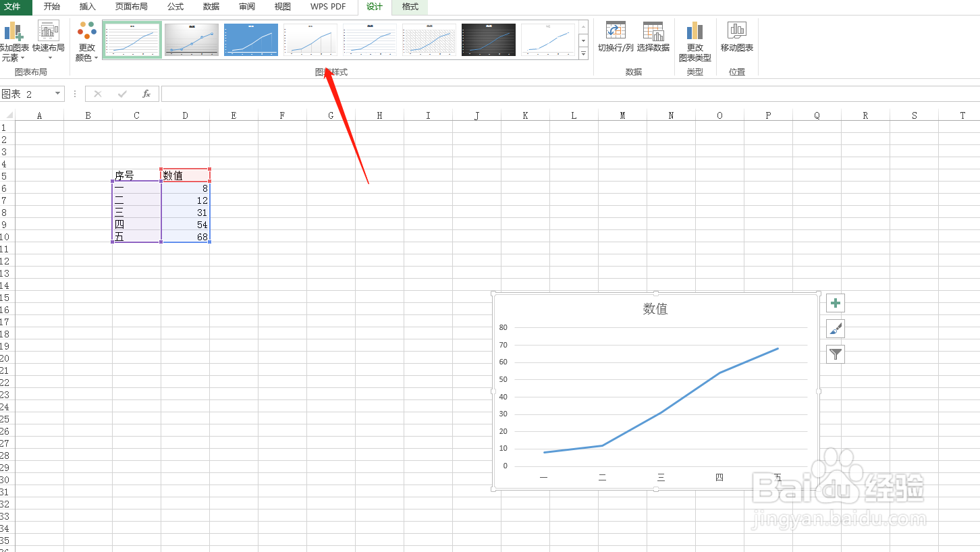The height and width of the screenshot is (552, 980).
Task: Click horizontal axis label 三 in chart
Action: pyautogui.click(x=661, y=477)
